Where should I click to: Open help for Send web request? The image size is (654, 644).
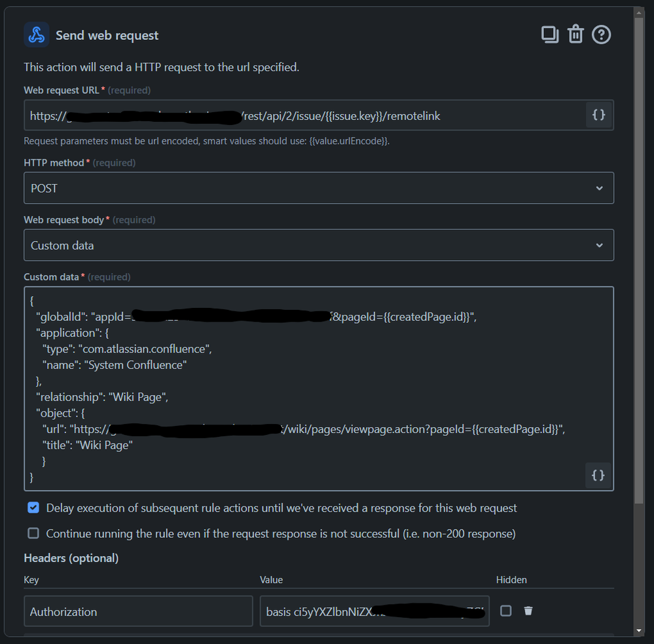pos(601,35)
